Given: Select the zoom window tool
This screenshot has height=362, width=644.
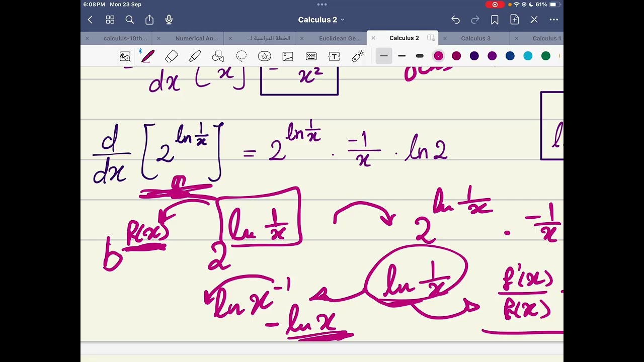Looking at the screenshot, I should coord(125,56).
